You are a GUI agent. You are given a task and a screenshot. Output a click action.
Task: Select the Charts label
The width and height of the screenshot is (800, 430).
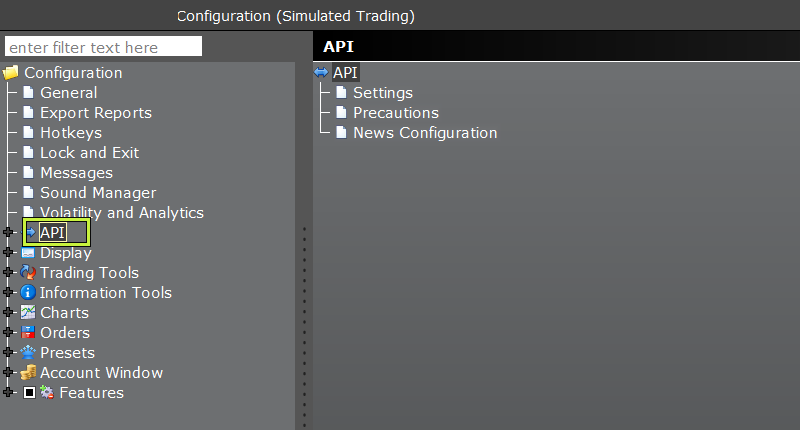click(x=64, y=313)
